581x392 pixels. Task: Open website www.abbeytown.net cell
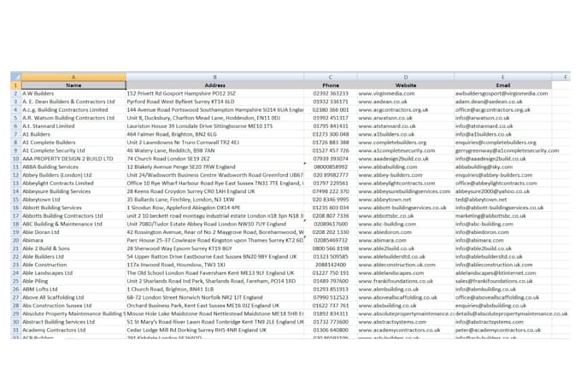click(406, 199)
